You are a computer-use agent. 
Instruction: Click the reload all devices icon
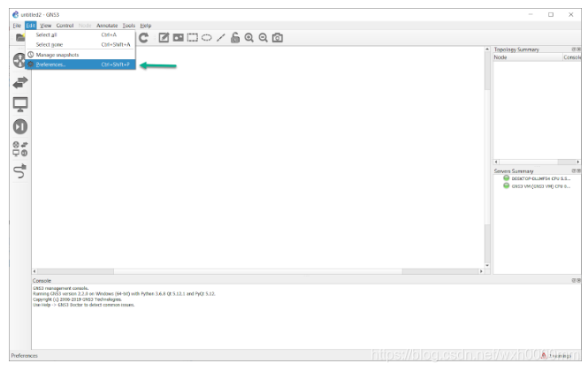coord(143,37)
